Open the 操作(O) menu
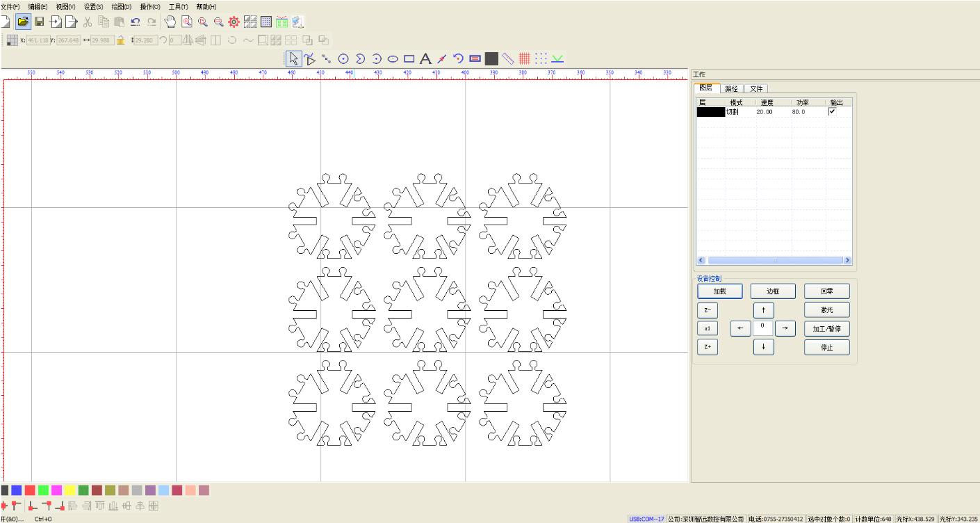Viewport: 980px width, 523px height. (x=150, y=6)
